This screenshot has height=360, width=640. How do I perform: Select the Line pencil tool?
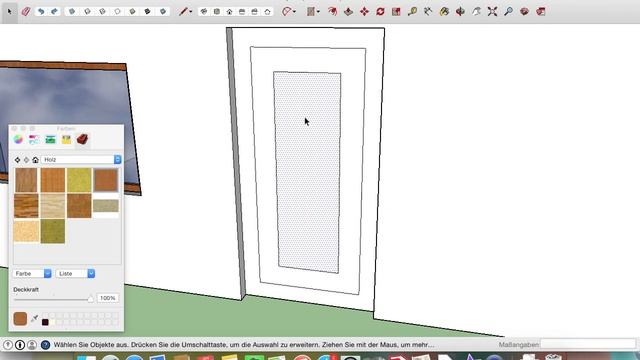(183, 11)
